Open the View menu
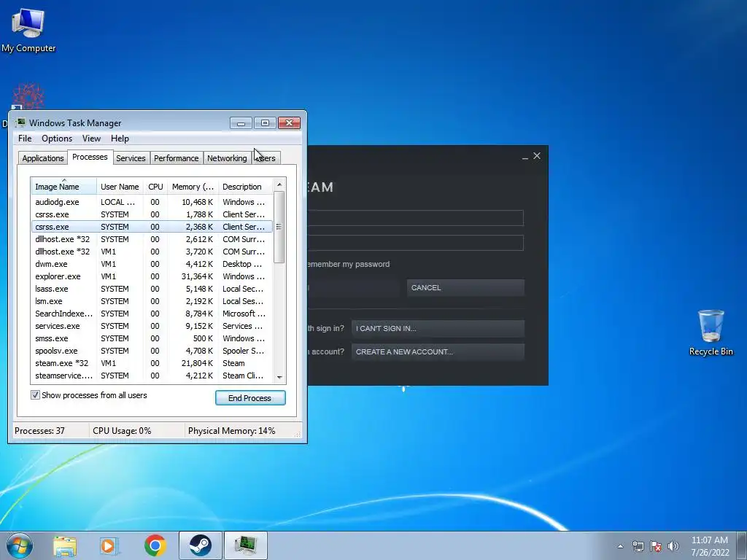The height and width of the screenshot is (560, 747). (x=91, y=139)
